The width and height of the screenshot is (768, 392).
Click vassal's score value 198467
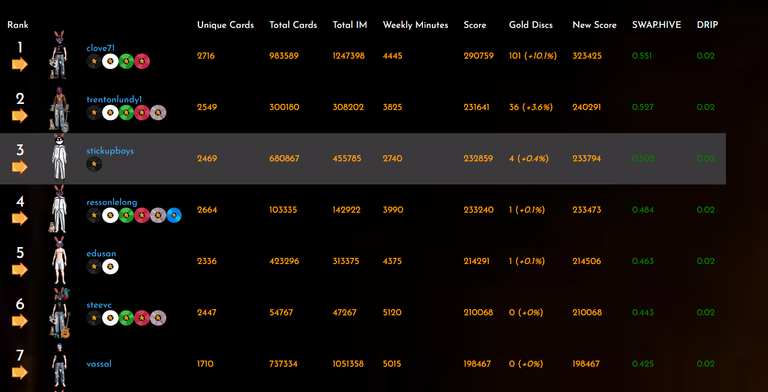click(x=477, y=364)
